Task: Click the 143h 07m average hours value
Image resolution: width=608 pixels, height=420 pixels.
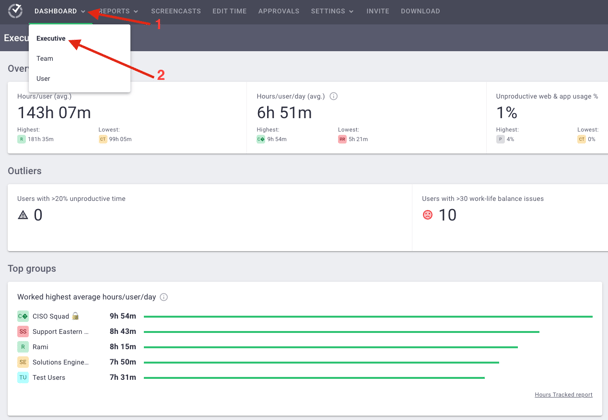Action: [x=54, y=113]
